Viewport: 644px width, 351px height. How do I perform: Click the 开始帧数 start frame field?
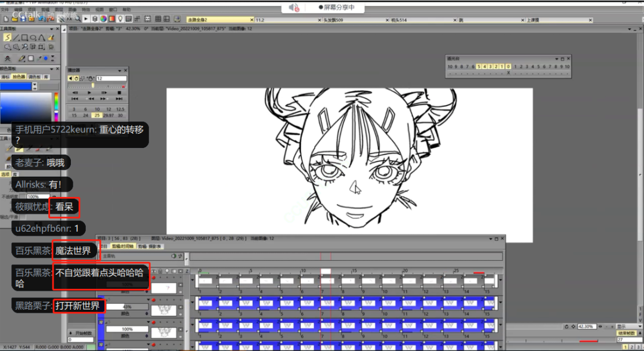click(80, 340)
